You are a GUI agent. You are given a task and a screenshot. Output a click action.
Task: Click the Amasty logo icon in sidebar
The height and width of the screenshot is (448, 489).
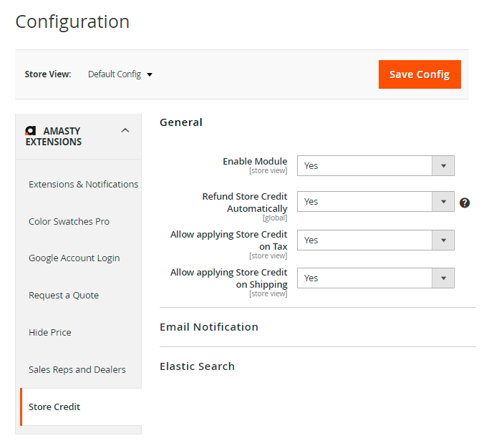coord(31,131)
